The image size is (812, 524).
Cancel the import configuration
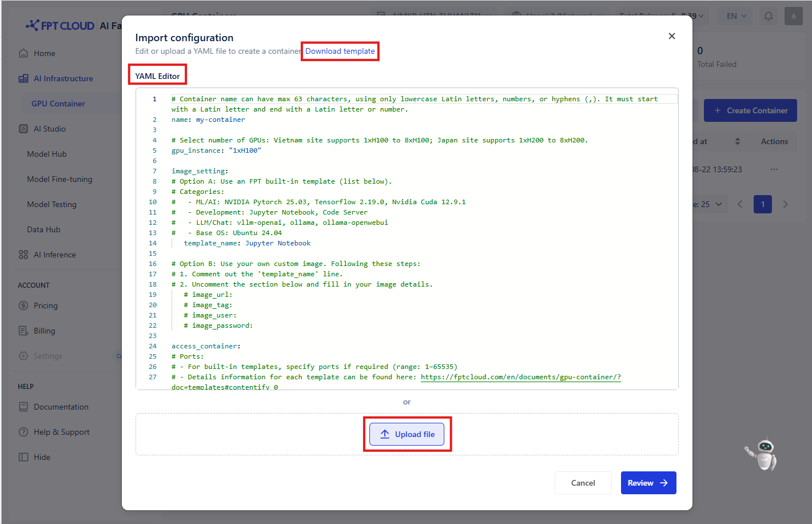click(x=583, y=483)
